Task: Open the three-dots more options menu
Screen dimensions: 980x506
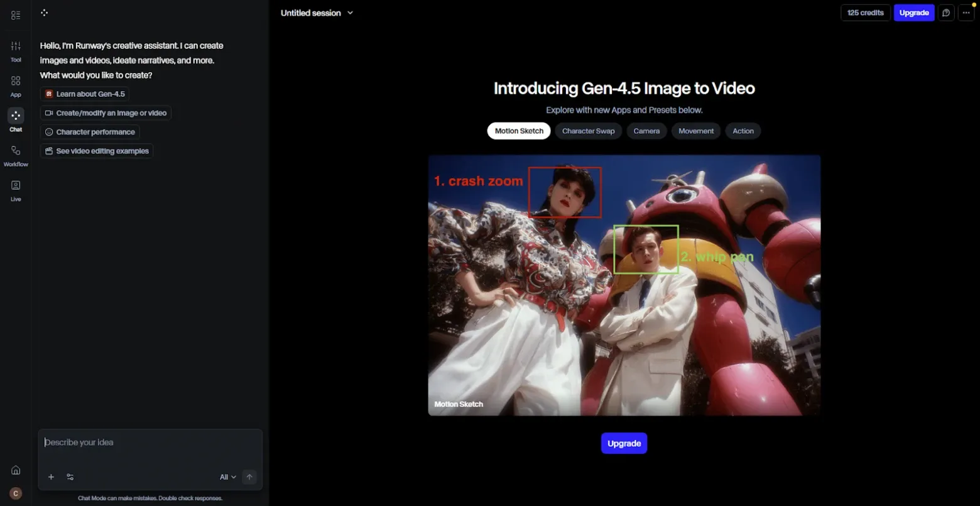Action: point(966,13)
